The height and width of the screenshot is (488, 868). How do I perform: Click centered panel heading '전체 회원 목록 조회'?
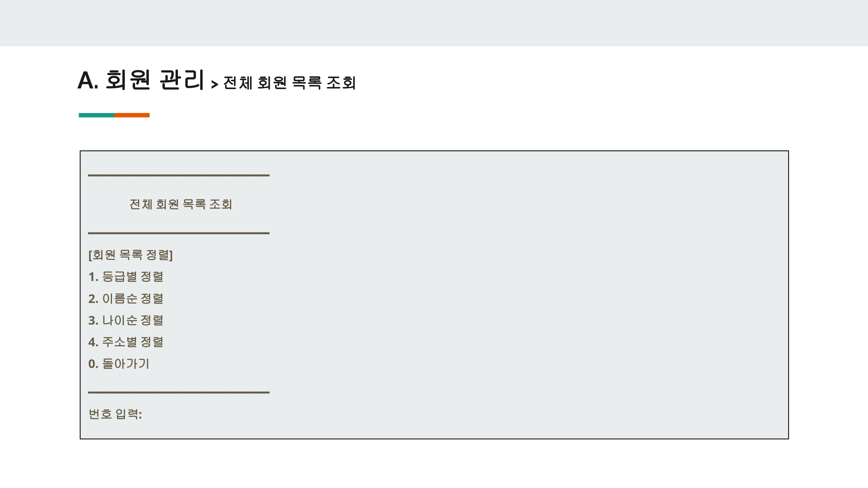181,204
